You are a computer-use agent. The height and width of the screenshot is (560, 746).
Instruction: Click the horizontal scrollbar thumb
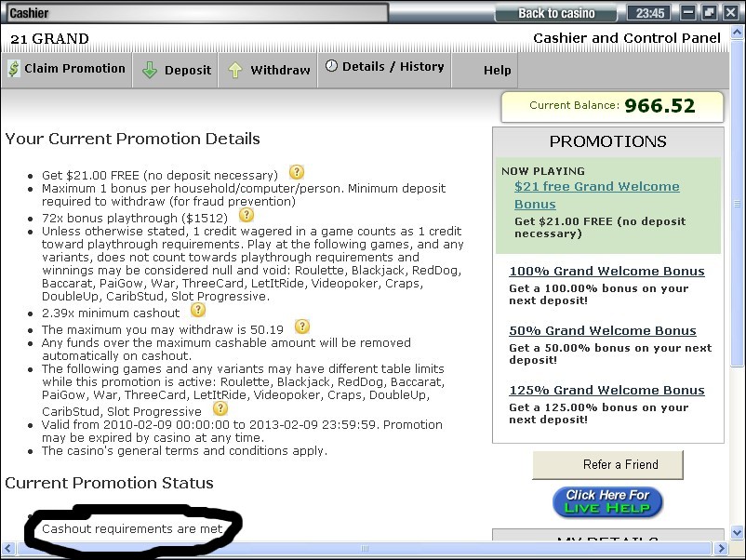pyautogui.click(x=365, y=548)
